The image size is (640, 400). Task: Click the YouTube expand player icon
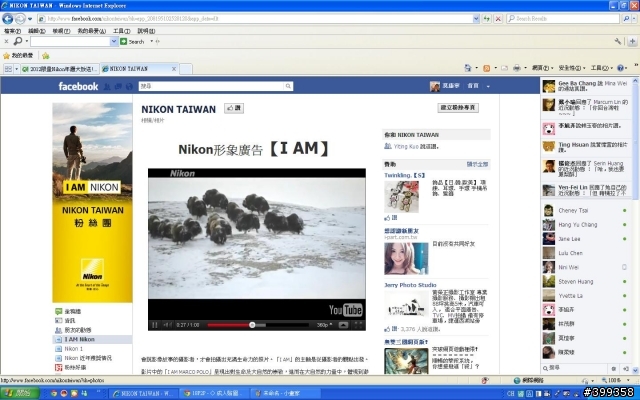[343, 325]
